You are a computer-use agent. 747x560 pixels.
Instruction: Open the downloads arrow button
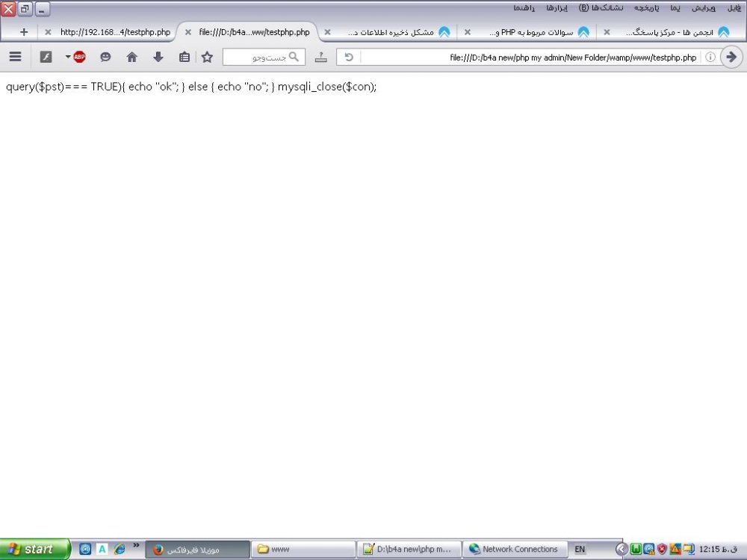tap(158, 57)
